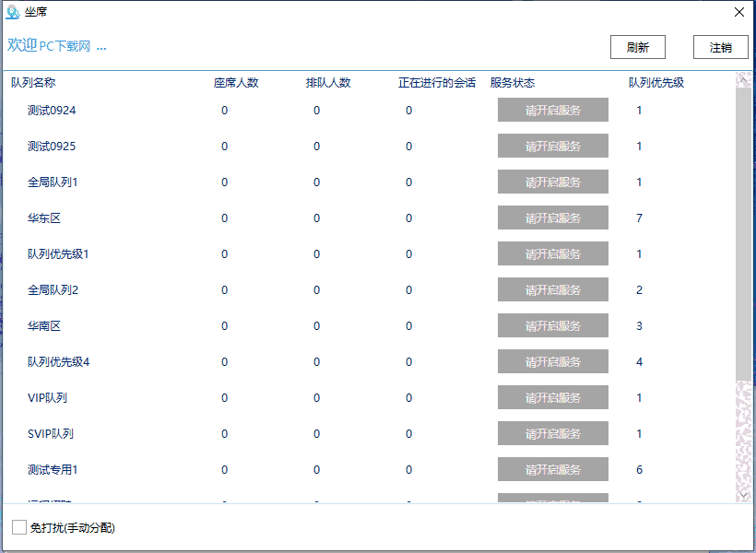The height and width of the screenshot is (553, 756).
Task: Start service for 队列优先级1
Action: [552, 253]
